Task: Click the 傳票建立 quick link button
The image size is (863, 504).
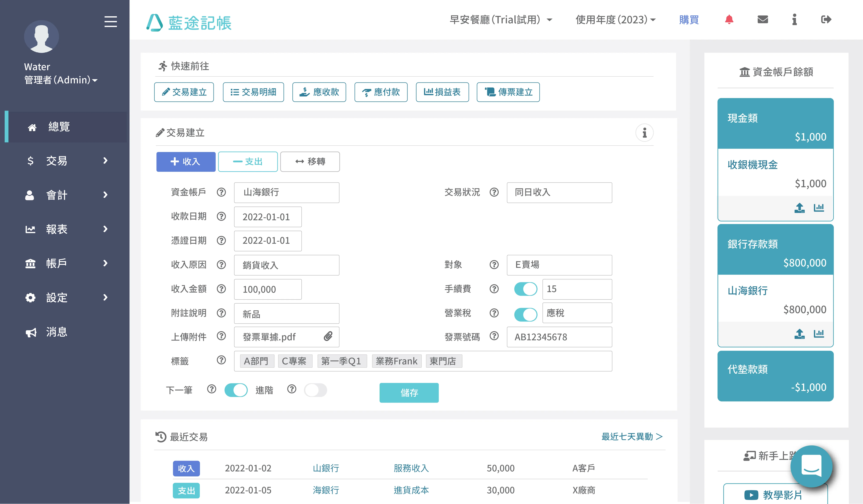Action: click(x=508, y=92)
